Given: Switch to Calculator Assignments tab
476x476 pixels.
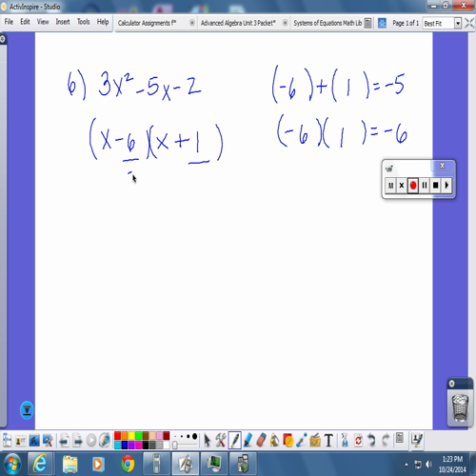Looking at the screenshot, I should [147, 23].
